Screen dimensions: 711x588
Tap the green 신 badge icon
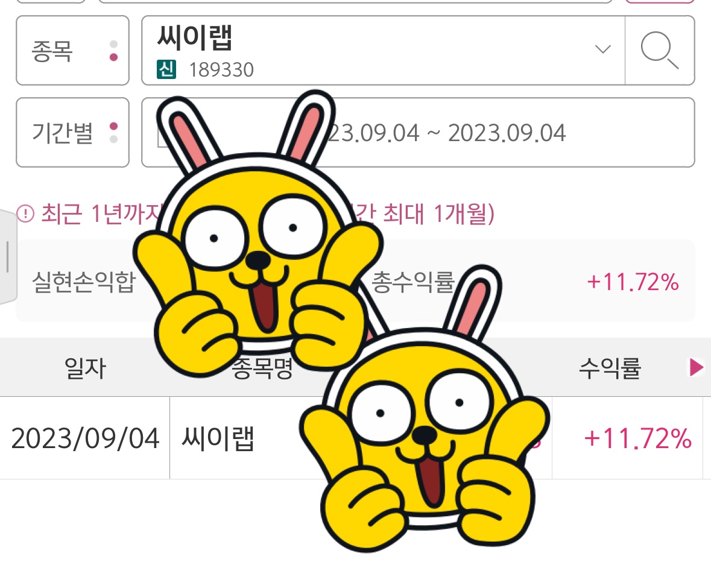(x=166, y=69)
